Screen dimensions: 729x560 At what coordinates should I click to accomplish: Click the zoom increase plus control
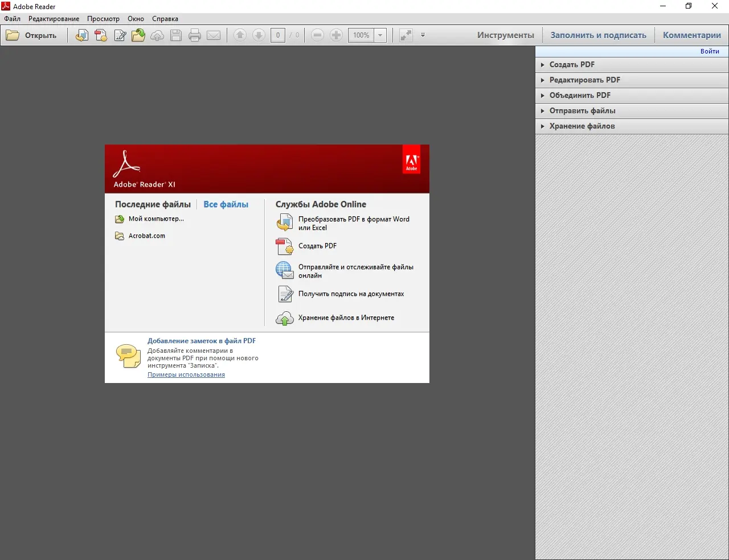pos(336,35)
